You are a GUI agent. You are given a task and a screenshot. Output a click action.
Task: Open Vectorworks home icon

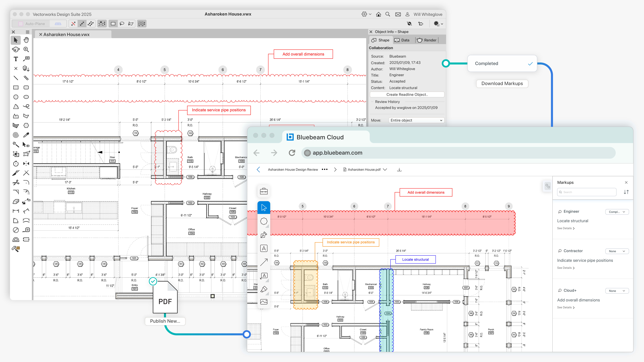click(379, 14)
